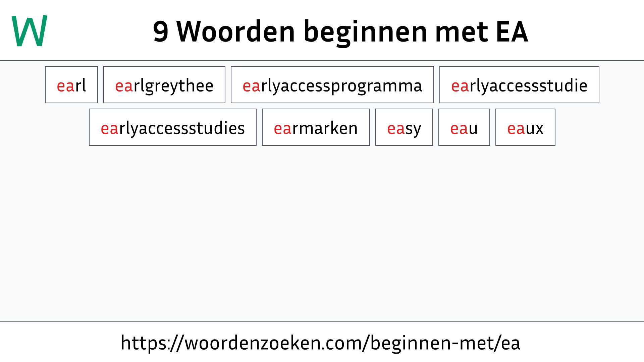Click the easy word box
Image resolution: width=644 pixels, height=362 pixels.
click(x=404, y=127)
